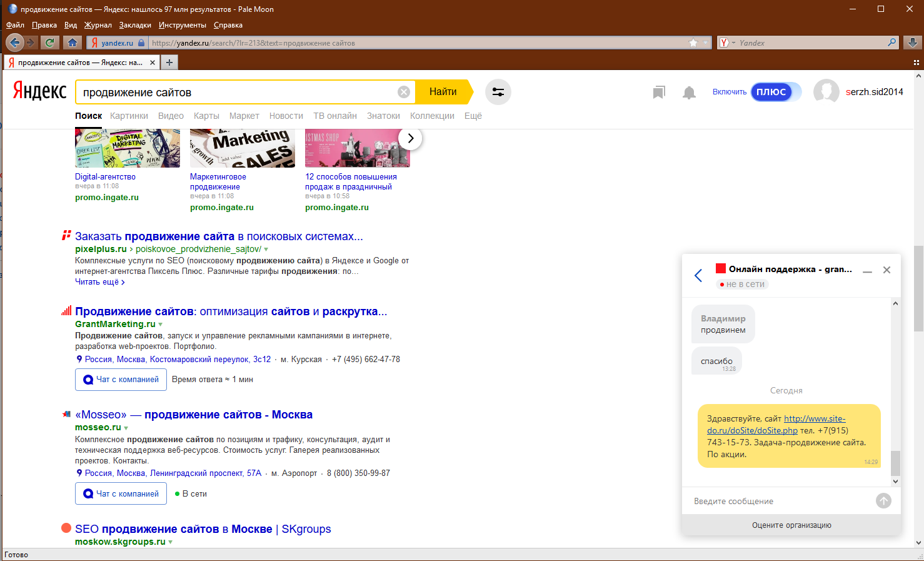924x561 pixels.
Task: Close the online support chat widget
Action: (886, 270)
